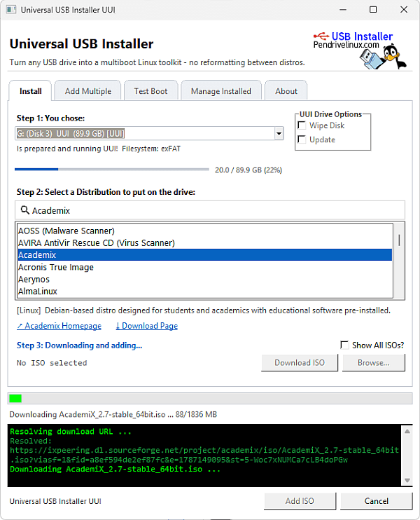Click the Browse... button
420x520 pixels.
tap(373, 362)
